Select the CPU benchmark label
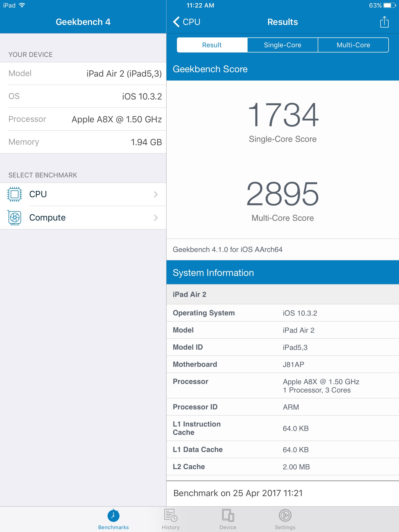Image resolution: width=399 pixels, height=532 pixels. click(38, 194)
